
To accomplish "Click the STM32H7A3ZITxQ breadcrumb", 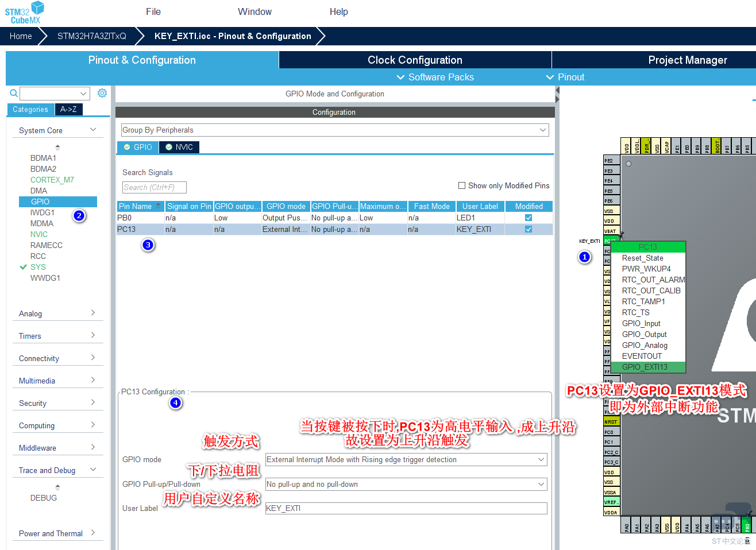I will (92, 36).
